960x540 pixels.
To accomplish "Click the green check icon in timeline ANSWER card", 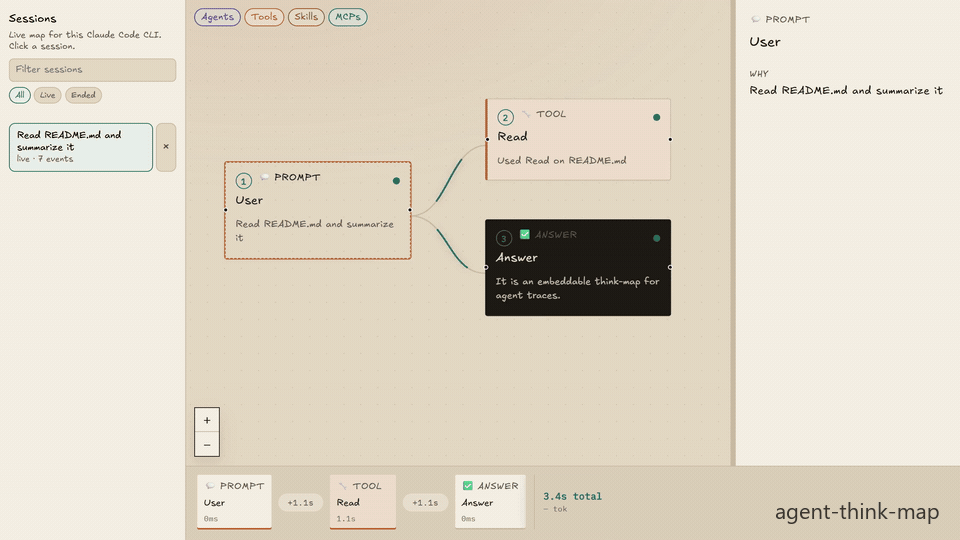I will coord(468,486).
